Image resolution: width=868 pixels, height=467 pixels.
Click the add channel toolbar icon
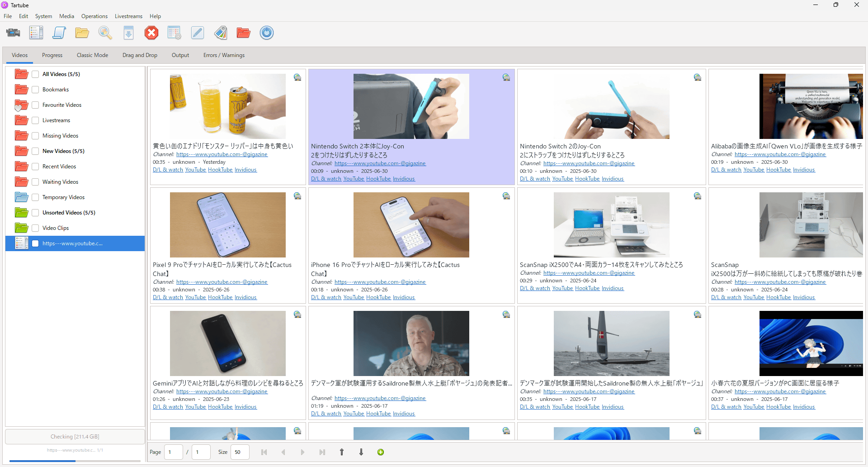point(36,33)
